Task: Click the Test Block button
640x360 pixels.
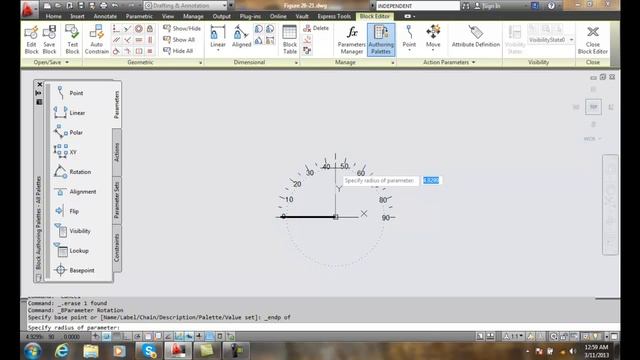Action: click(x=72, y=40)
